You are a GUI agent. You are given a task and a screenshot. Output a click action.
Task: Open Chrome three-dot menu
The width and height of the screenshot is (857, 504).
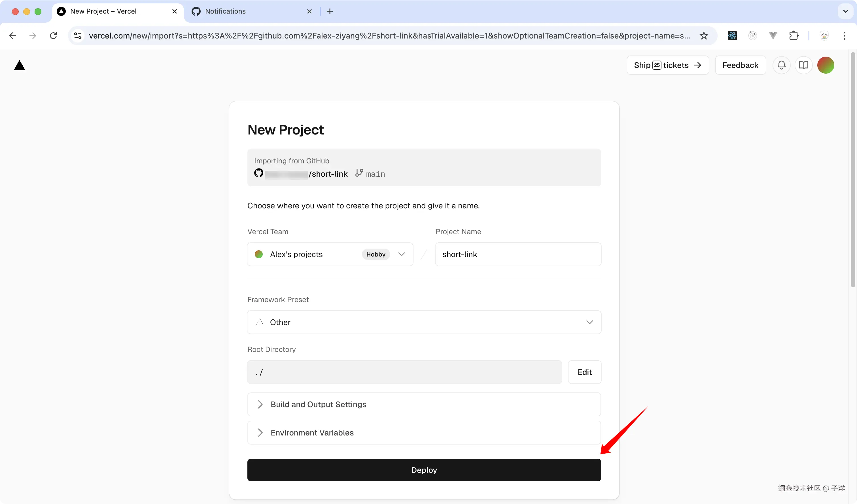coord(845,36)
